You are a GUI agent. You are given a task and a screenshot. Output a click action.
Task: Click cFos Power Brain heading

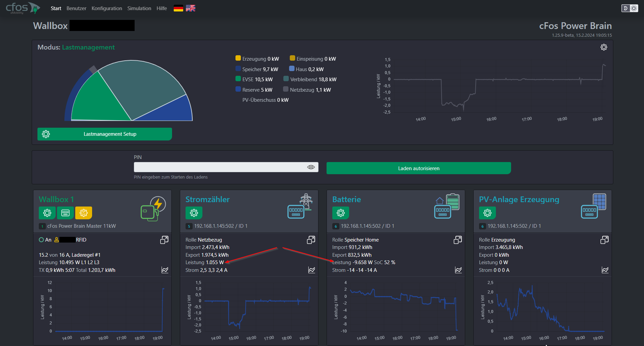tap(575, 26)
